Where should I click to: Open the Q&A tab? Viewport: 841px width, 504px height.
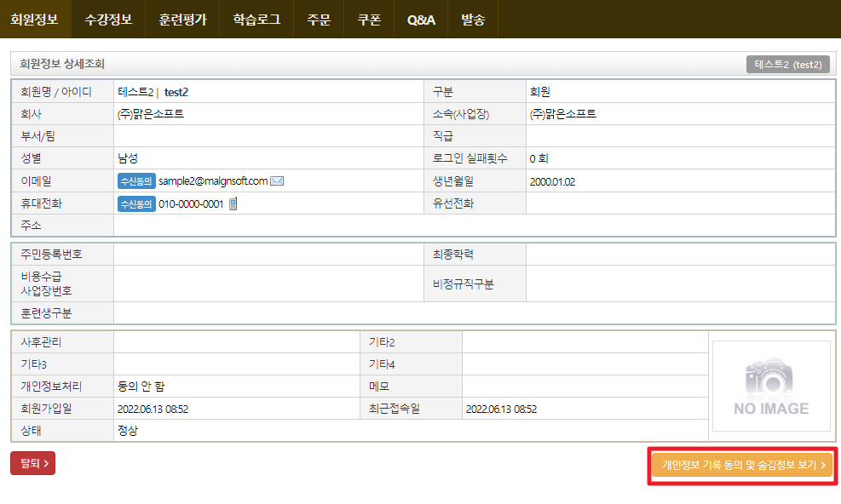click(421, 19)
